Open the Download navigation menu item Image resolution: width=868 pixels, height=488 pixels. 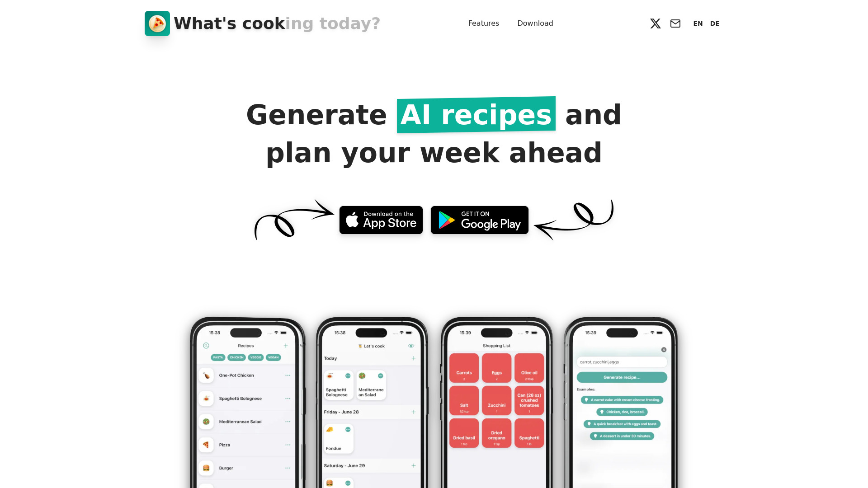[535, 23]
